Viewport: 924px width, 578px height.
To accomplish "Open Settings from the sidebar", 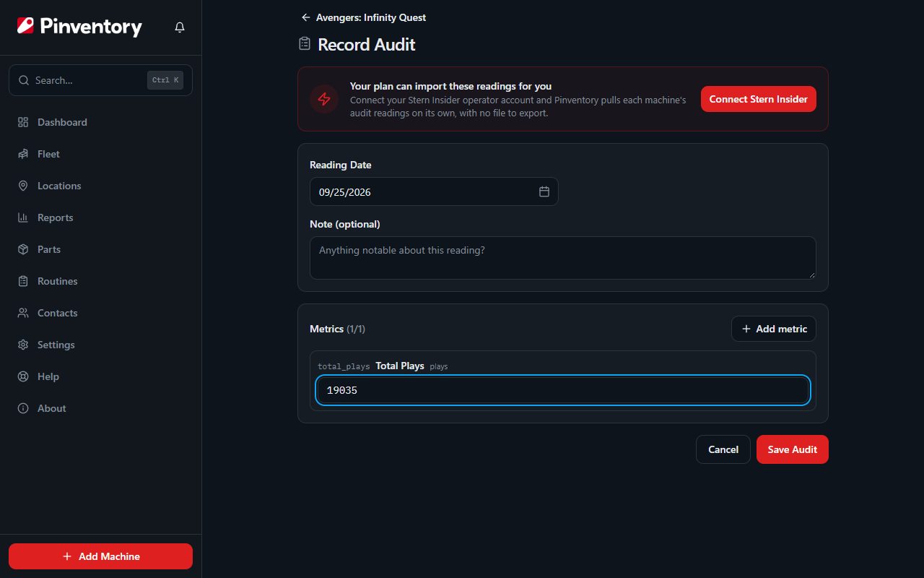I will coord(100,345).
